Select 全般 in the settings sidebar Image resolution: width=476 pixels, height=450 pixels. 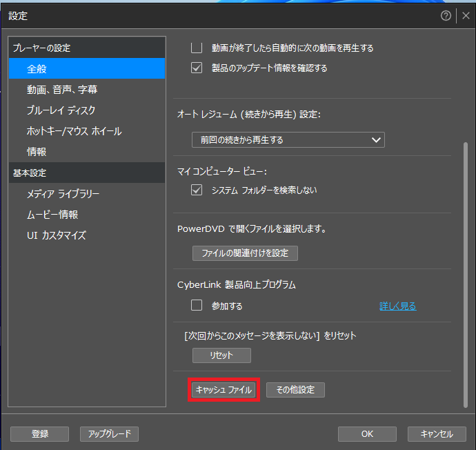pyautogui.click(x=87, y=68)
